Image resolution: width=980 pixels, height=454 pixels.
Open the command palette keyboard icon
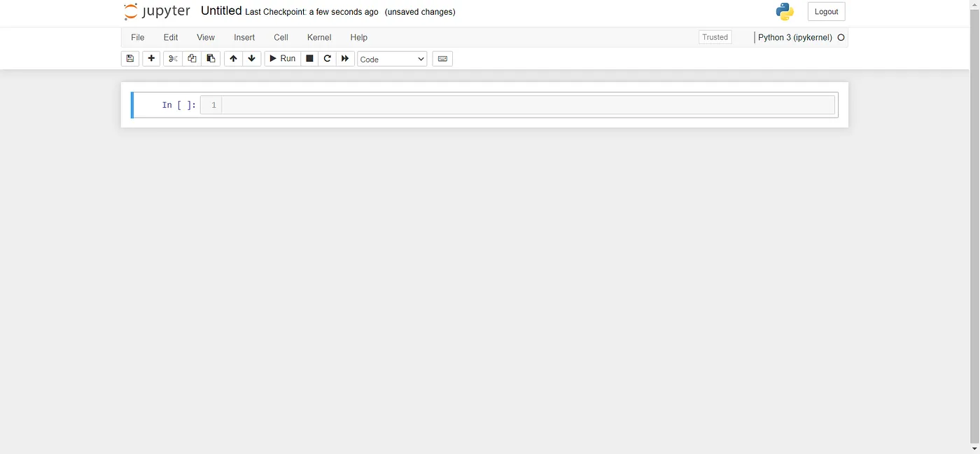(x=442, y=59)
